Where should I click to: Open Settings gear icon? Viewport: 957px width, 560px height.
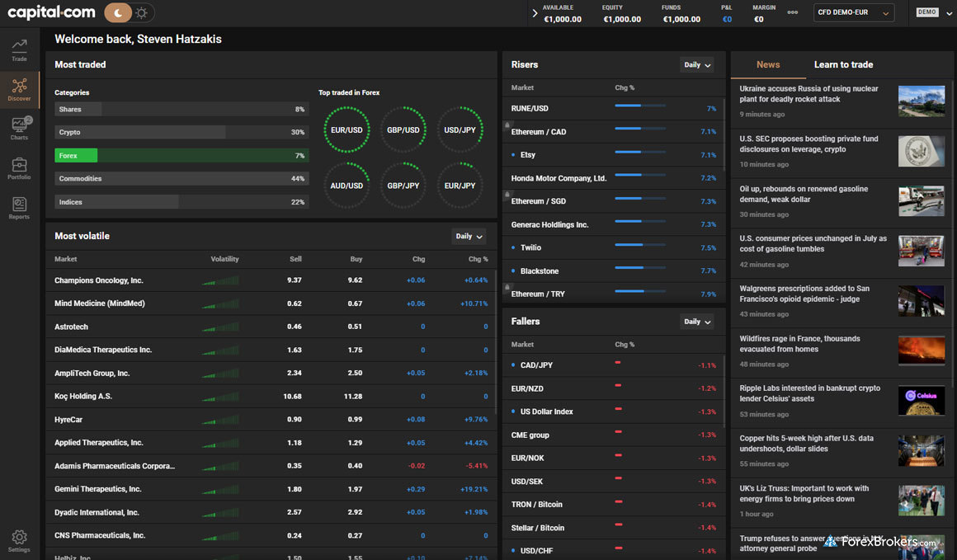tap(19, 540)
